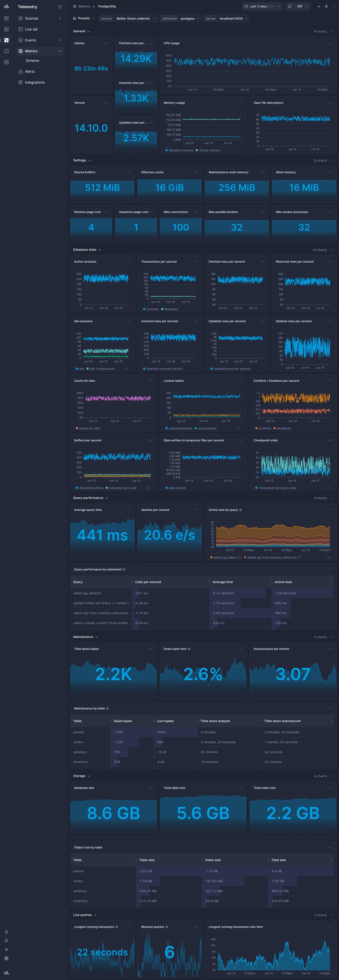This screenshot has height=980, width=339.
Task: Show +3 more series in Buffers per second legend
Action: pos(148,488)
